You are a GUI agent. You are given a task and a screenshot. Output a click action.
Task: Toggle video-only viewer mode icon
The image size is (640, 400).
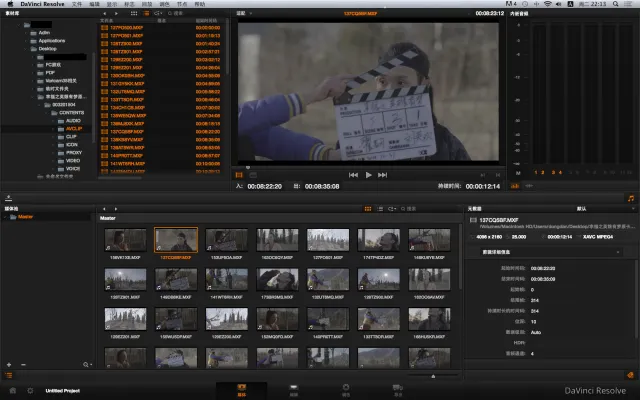pyautogui.click(x=239, y=175)
